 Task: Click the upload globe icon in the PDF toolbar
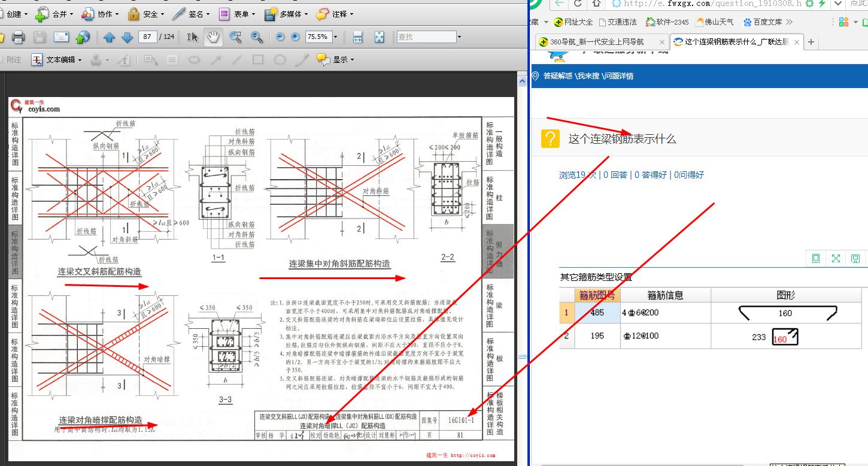pos(83,37)
